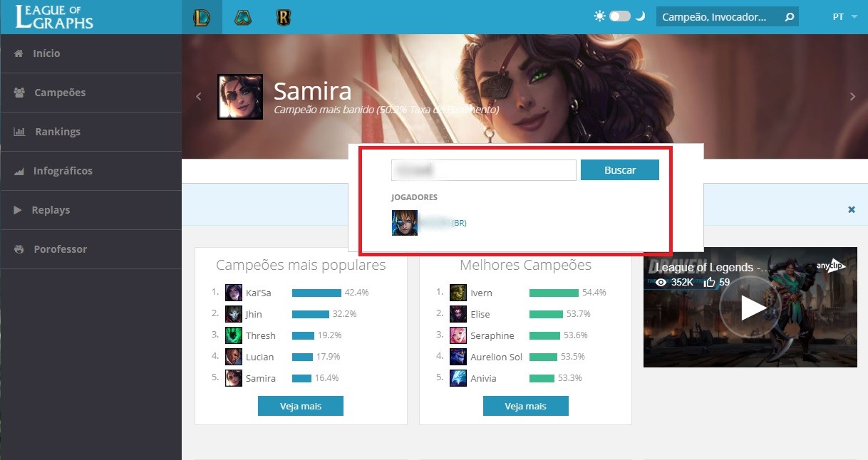
Task: Click the area chart icon beside Infográficos
Action: pos(19,171)
